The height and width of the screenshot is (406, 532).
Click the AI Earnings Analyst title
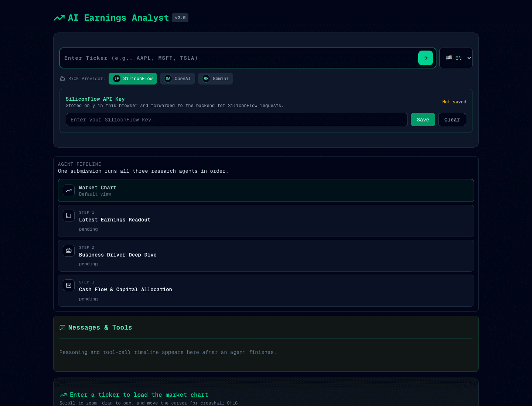[x=119, y=18]
